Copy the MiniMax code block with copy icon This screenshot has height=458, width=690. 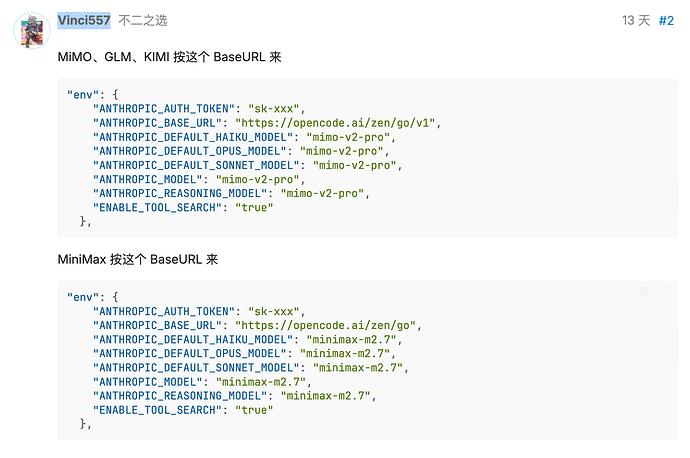point(644,291)
